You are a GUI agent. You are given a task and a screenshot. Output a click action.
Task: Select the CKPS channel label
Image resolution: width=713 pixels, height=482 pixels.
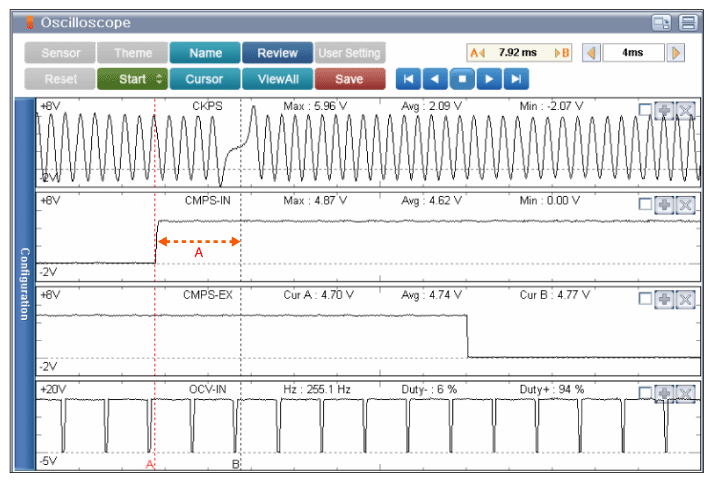click(x=207, y=106)
